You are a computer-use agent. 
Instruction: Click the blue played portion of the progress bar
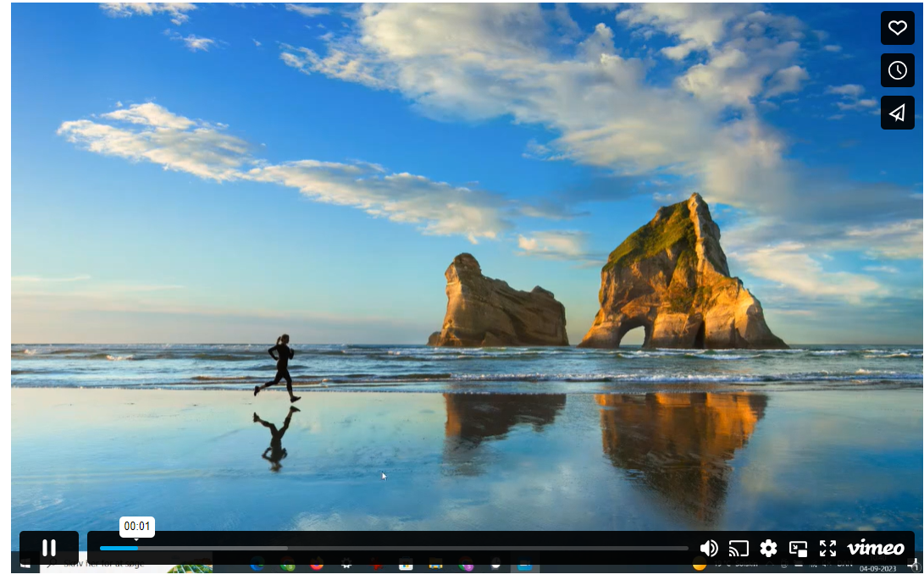pos(119,548)
